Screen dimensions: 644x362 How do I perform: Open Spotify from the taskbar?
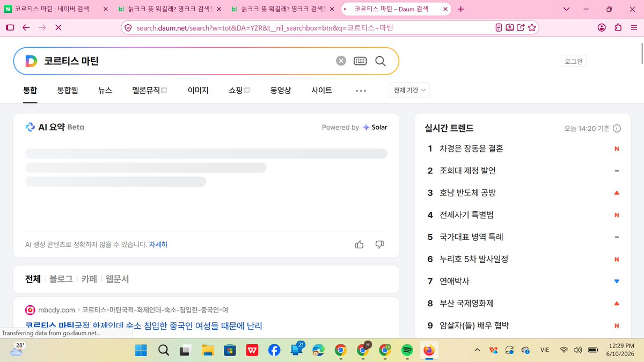click(x=407, y=351)
